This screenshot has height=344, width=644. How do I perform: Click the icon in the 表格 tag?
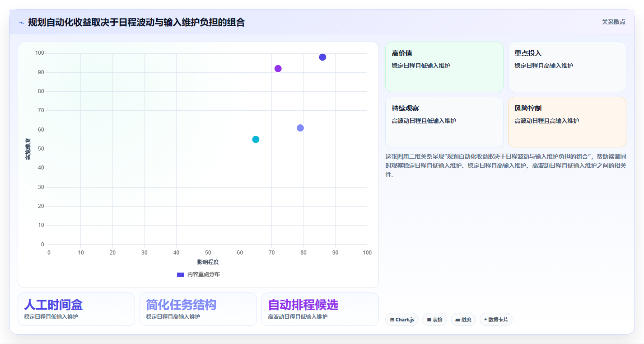pos(429,320)
